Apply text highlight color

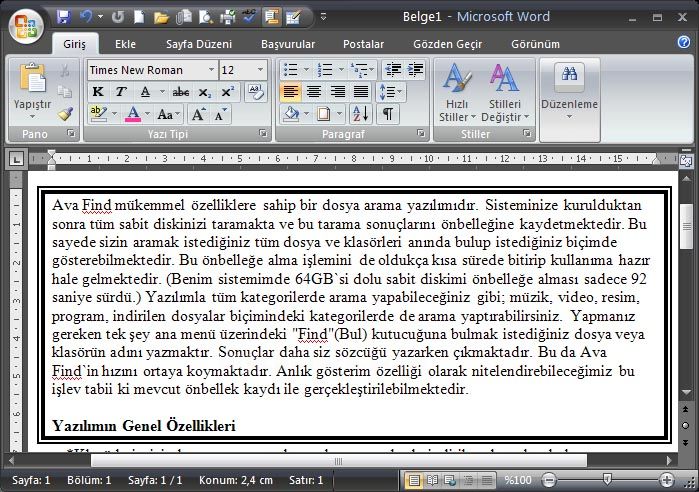98,115
